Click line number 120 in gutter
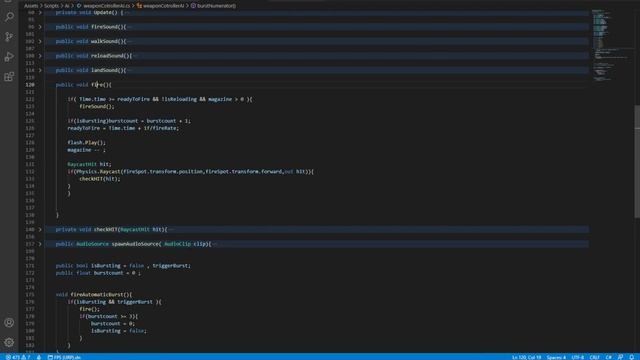This screenshot has height=360, width=640. [x=30, y=85]
